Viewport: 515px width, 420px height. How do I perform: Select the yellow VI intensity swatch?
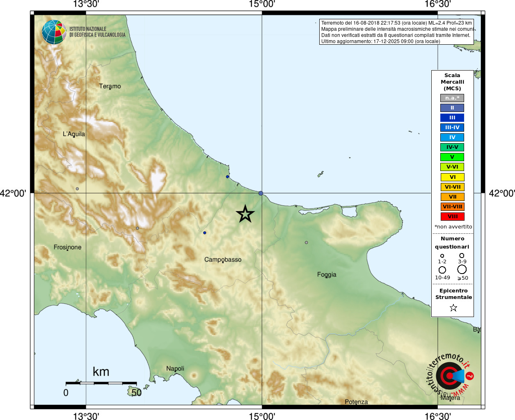[x=452, y=177]
